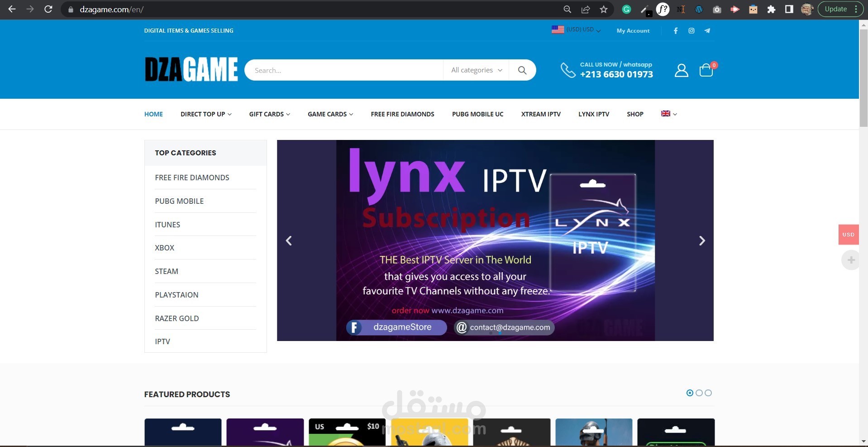Open the UK flag language dropdown
This screenshot has width=868, height=447.
tap(669, 114)
